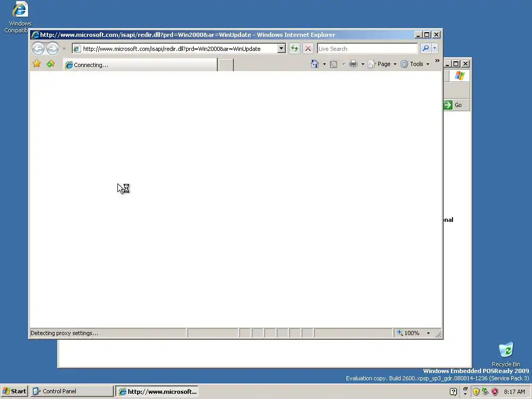Image resolution: width=532 pixels, height=399 pixels.
Task: Click the microsoft.com IE taskbar button
Action: [x=157, y=391]
